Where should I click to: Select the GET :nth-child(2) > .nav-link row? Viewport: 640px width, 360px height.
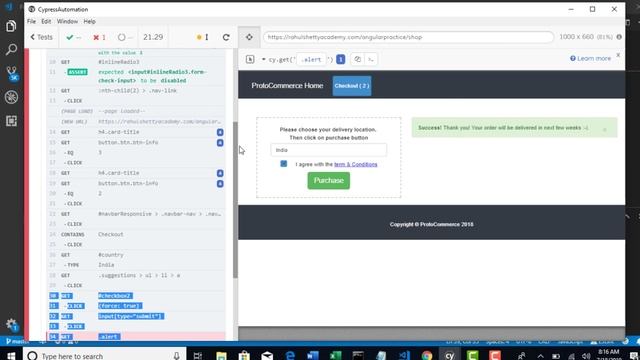136,91
